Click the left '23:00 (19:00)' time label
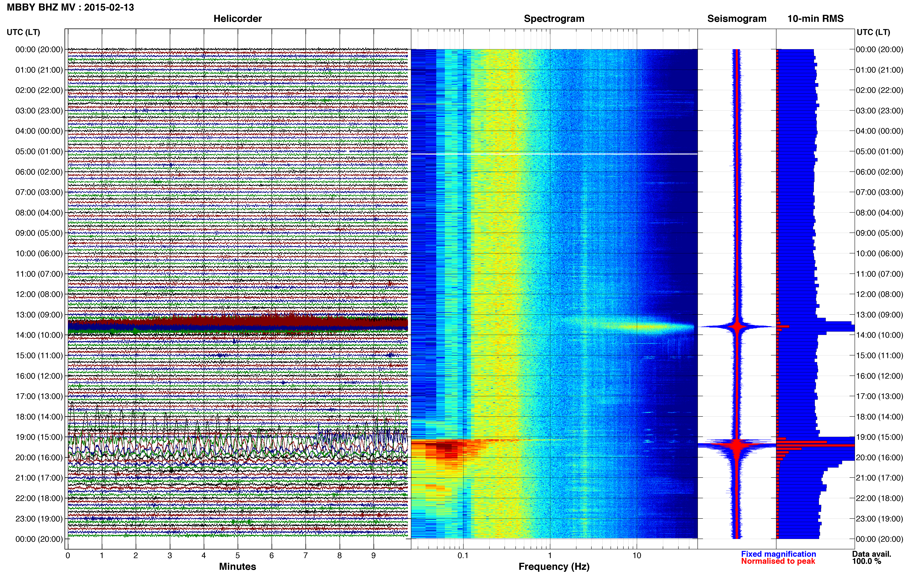 coord(39,519)
